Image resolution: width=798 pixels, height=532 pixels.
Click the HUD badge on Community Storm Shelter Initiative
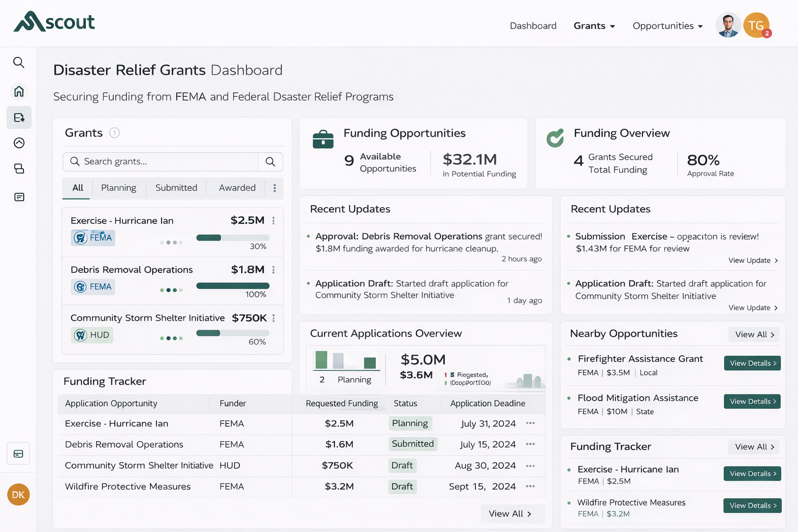(92, 335)
